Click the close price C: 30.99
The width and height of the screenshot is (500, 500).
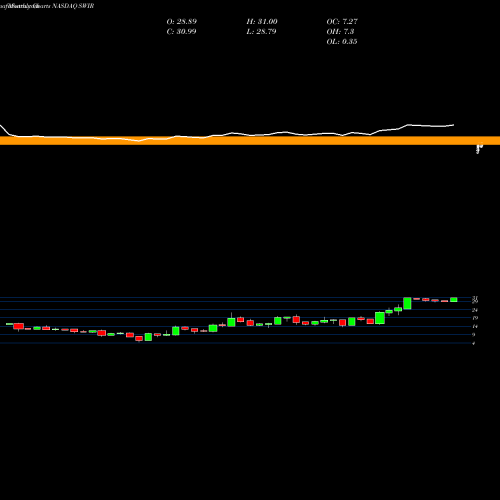click(x=181, y=32)
